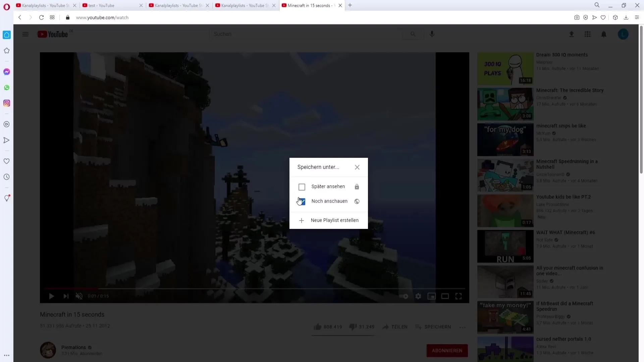
Task: Open the Piemations channel link
Action: 73,348
